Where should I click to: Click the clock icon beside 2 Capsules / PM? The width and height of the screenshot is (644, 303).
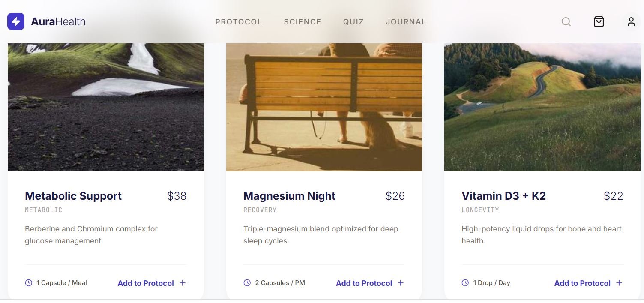(x=246, y=282)
